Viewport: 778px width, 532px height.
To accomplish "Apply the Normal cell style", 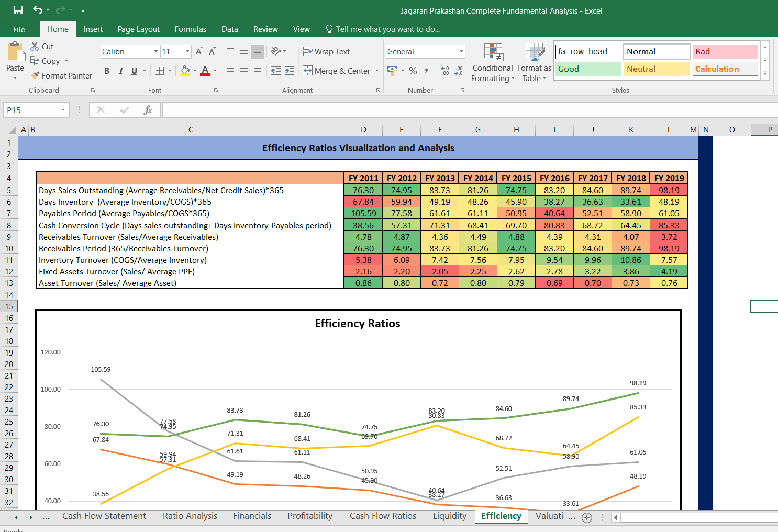I will tap(657, 51).
